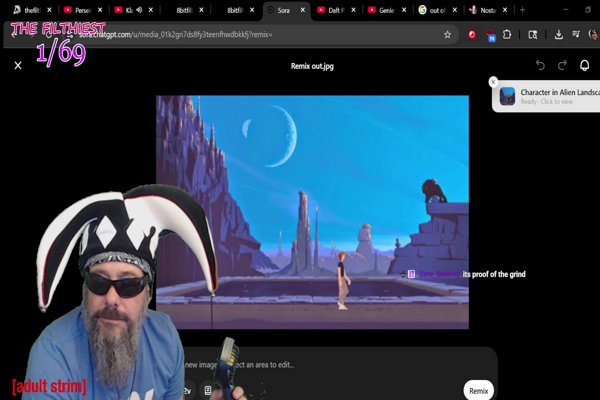This screenshot has height=400, width=600.
Task: Close the thefilt tab
Action: pos(49,10)
